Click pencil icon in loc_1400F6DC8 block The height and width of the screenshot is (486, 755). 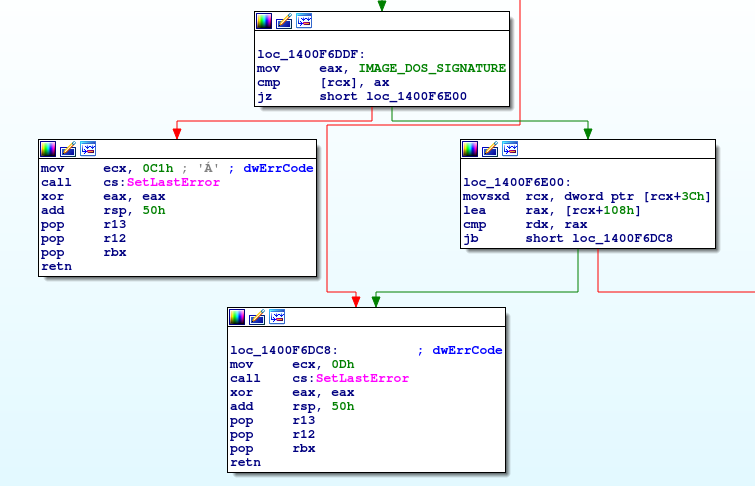coord(257,317)
